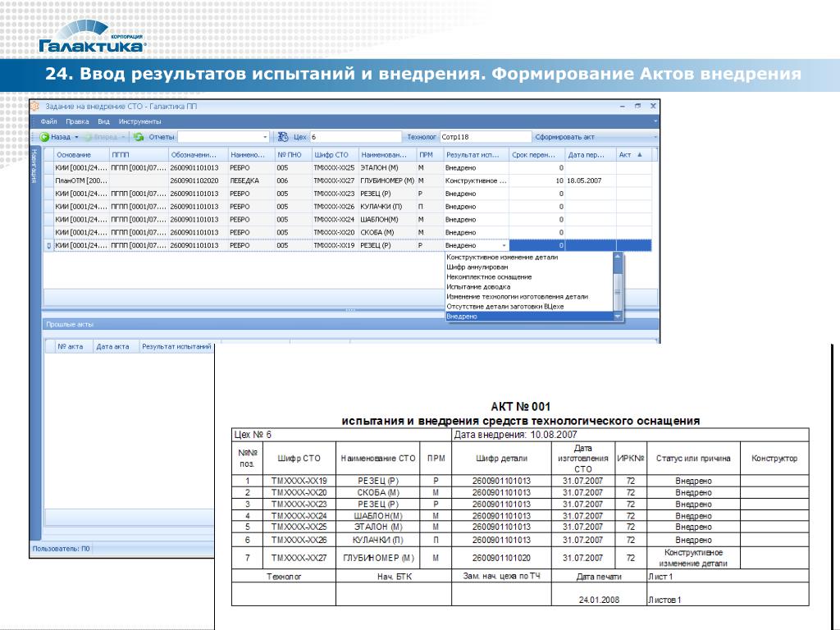Click the ПланОТМ [200... cell
Image resolution: width=840 pixels, height=630 pixels.
click(x=81, y=181)
